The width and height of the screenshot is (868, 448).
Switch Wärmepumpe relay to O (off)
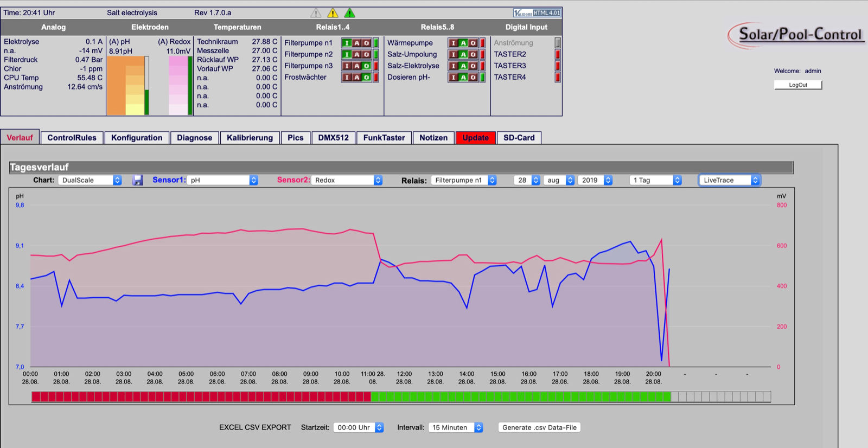473,43
